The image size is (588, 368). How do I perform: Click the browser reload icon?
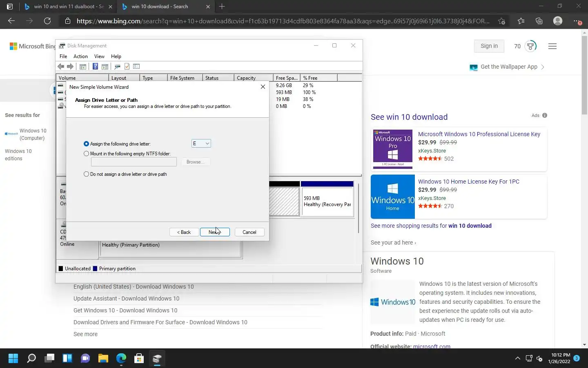pos(47,21)
